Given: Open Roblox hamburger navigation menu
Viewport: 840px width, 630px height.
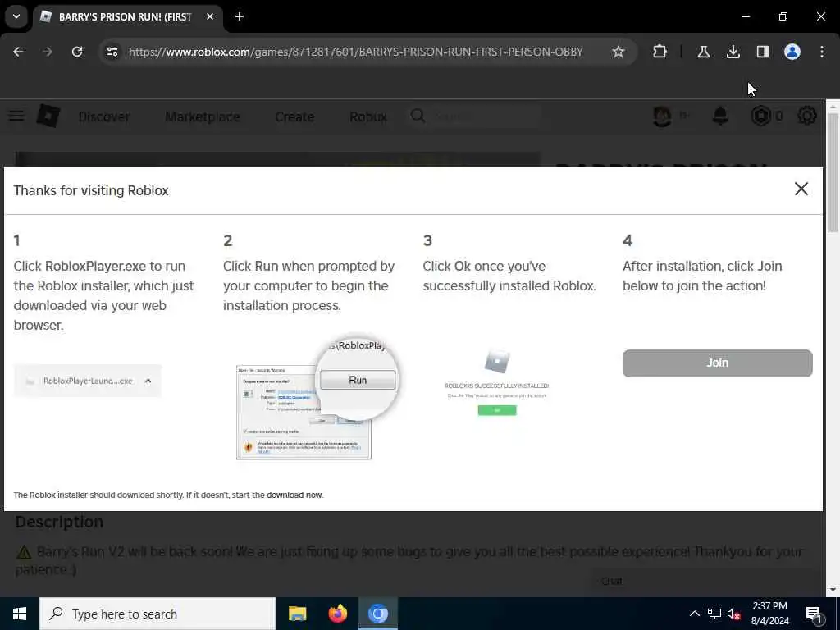Looking at the screenshot, I should pos(16,116).
